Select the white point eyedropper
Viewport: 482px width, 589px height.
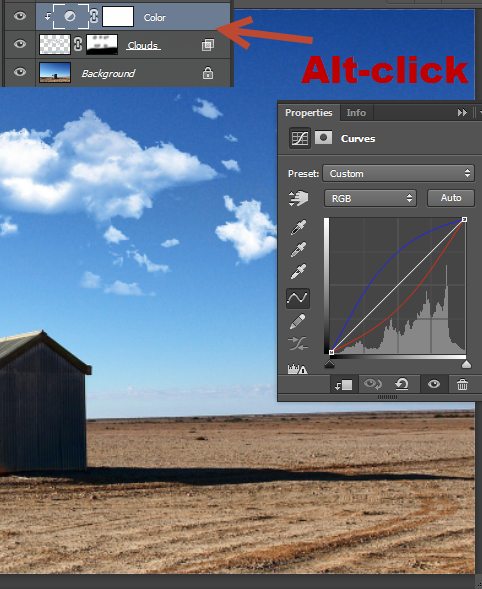click(298, 271)
